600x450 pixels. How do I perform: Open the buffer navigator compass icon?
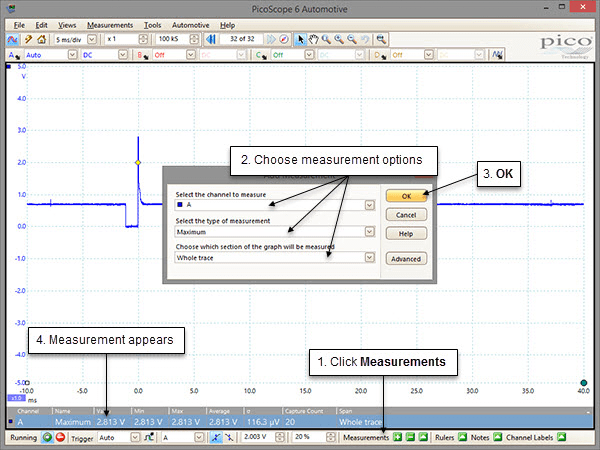[284, 39]
